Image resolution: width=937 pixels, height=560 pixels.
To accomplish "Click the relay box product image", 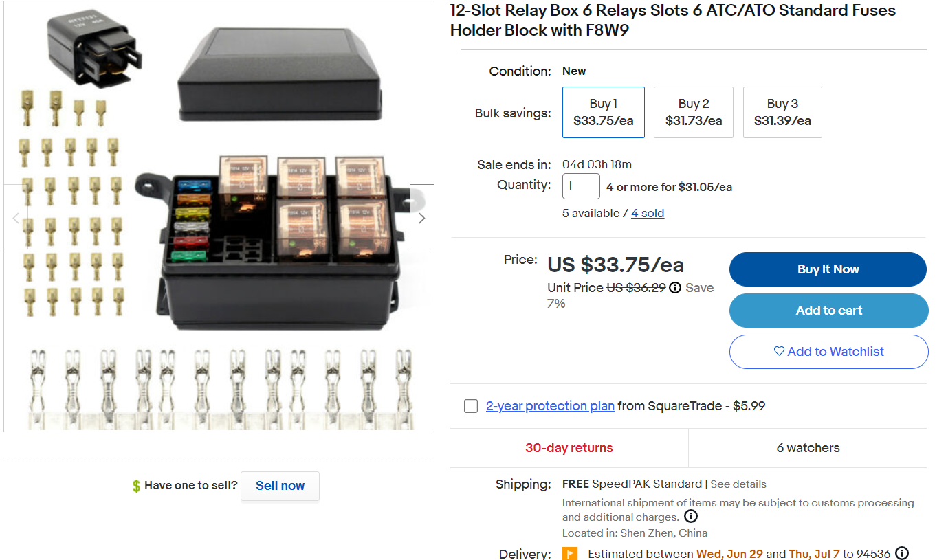I will [219, 217].
